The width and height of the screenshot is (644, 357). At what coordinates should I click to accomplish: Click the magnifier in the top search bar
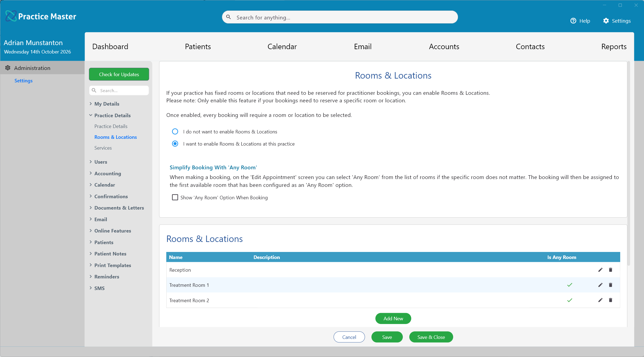tap(228, 17)
